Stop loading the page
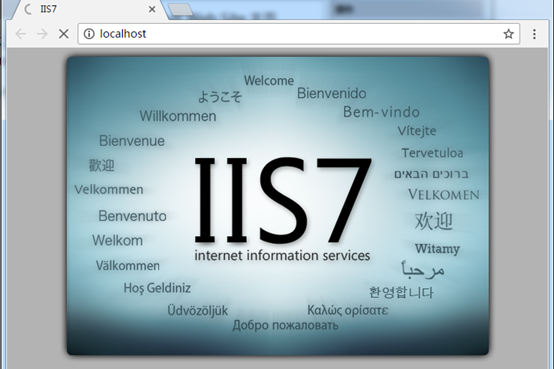The width and height of the screenshot is (554, 369). [x=64, y=34]
